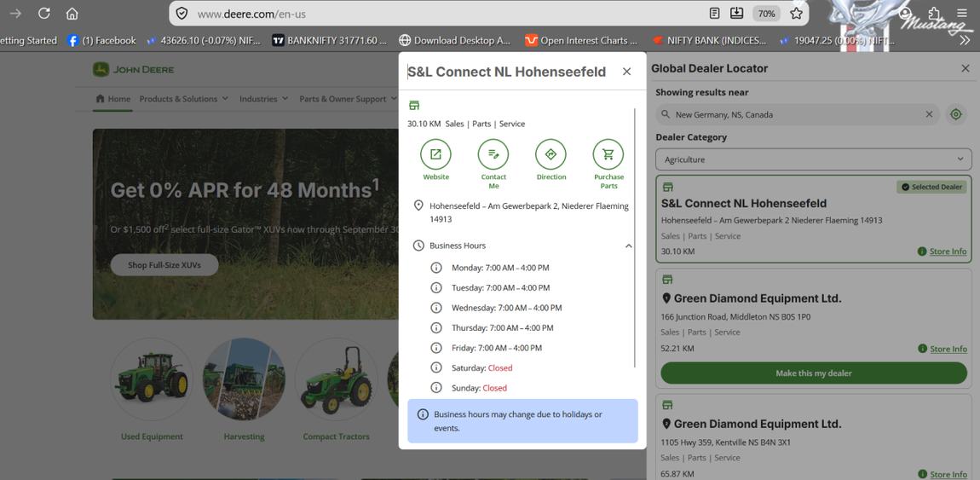Click the 70% zoom level indicator

(766, 13)
